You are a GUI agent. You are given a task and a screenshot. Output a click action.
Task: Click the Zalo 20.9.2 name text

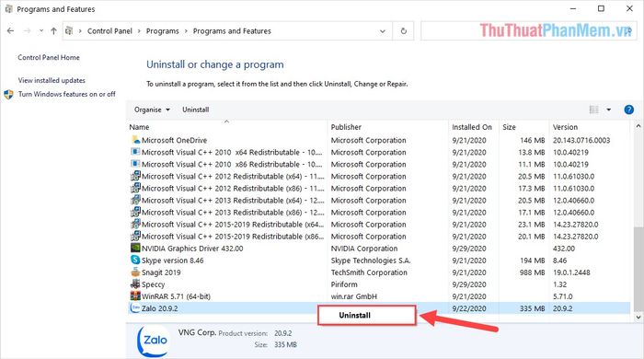[160, 308]
